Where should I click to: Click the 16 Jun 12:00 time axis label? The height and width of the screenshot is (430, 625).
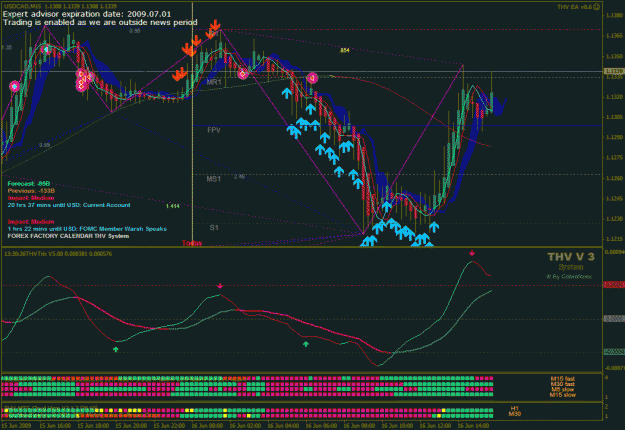435,426
